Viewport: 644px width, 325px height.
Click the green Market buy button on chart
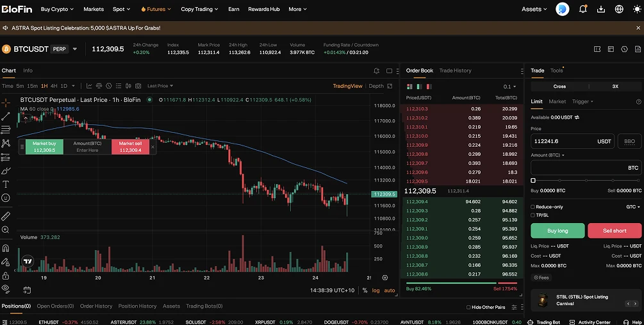click(x=44, y=147)
